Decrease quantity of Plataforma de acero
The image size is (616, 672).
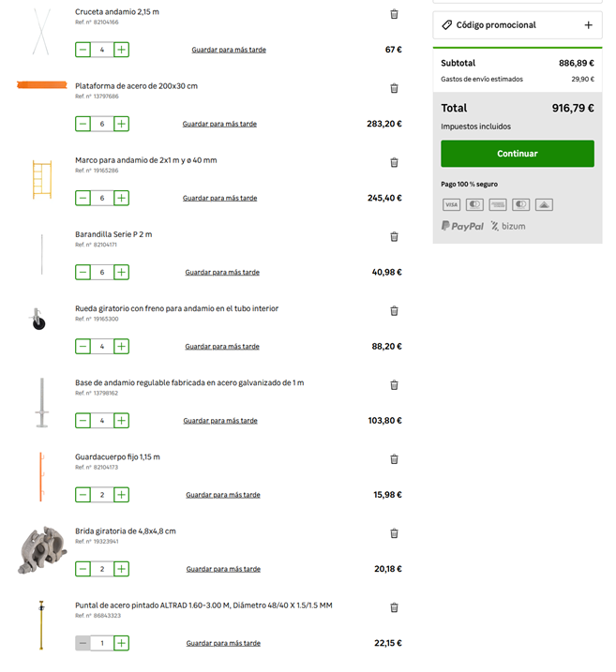click(83, 124)
